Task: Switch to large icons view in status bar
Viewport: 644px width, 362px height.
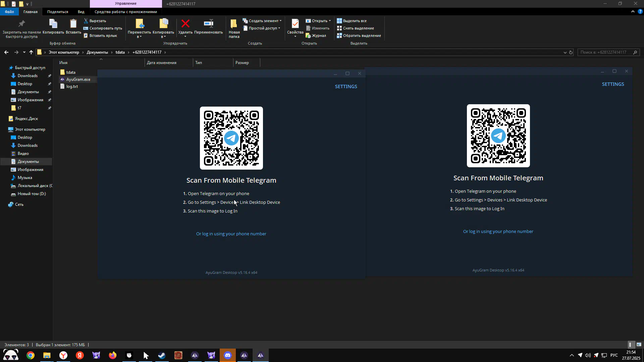Action: click(x=639, y=345)
